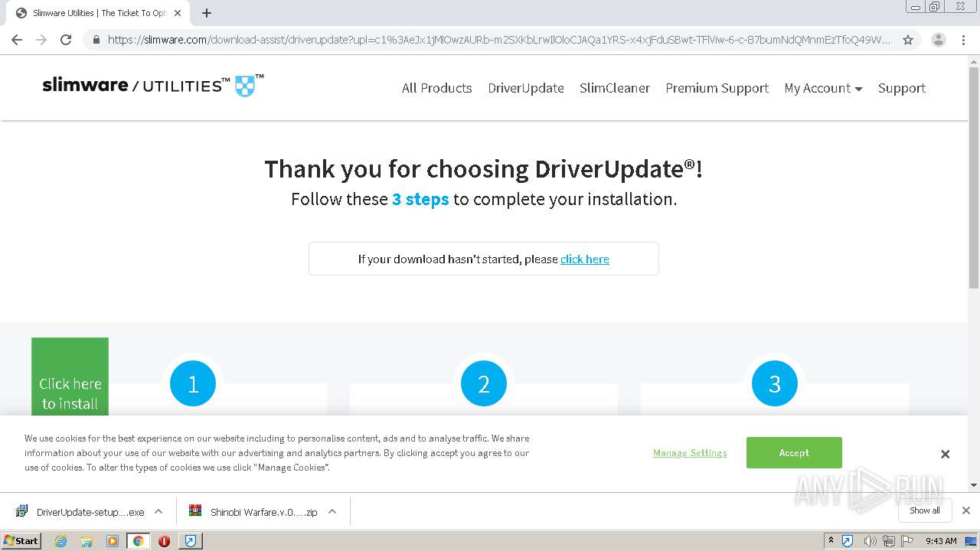The width and height of the screenshot is (980, 551).
Task: Open the Windows Start menu
Action: (21, 540)
